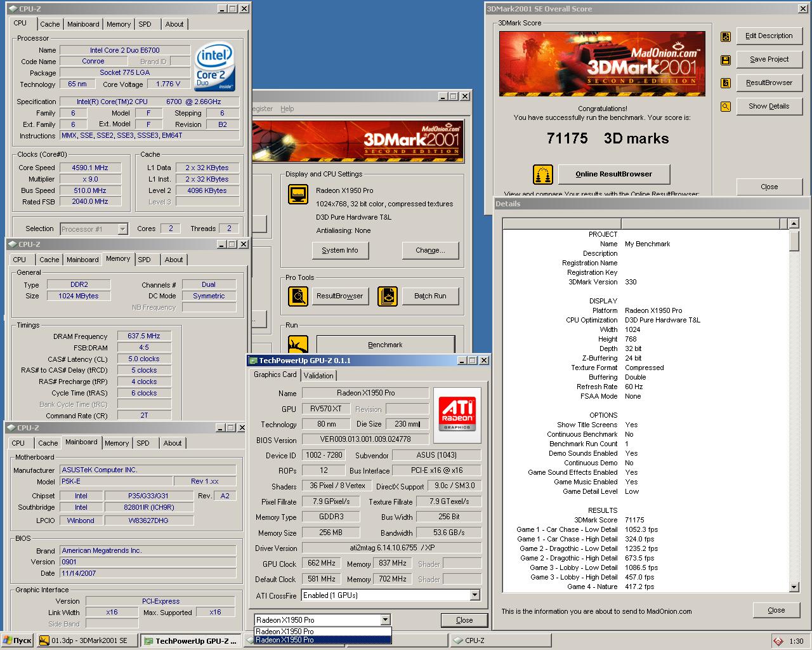The width and height of the screenshot is (812, 650).
Task: Click the Intel Core 2 Duo logo
Action: click(x=214, y=67)
